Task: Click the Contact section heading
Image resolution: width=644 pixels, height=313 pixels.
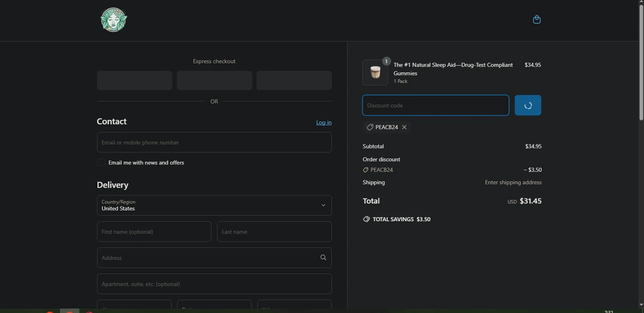Action: click(112, 121)
